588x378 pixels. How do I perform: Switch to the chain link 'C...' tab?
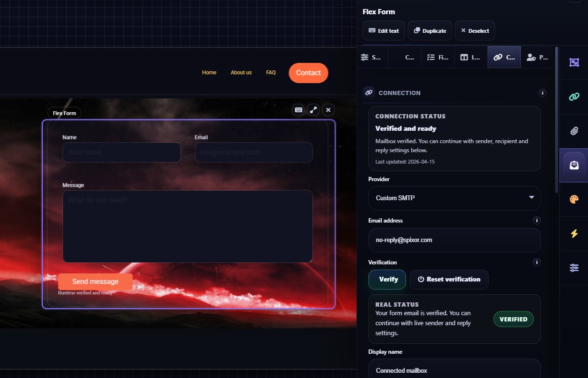[x=504, y=57]
